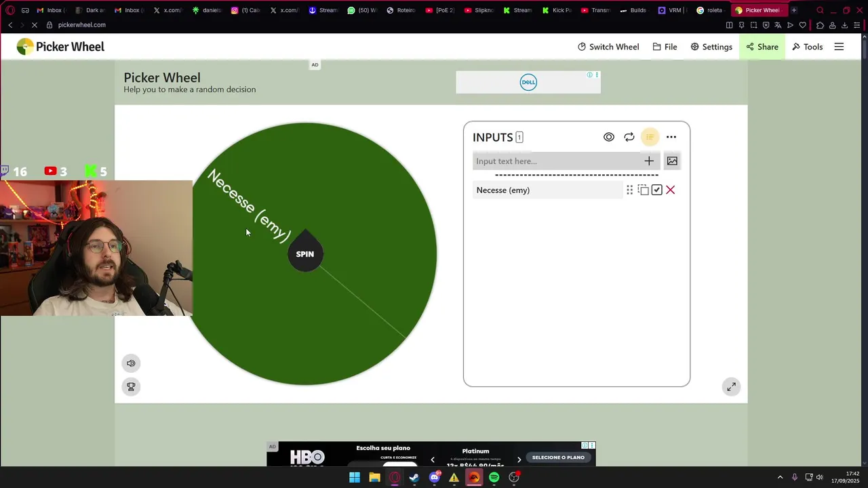This screenshot has height=488, width=868.
Task: Open the Switch Wheel menu
Action: (608, 47)
